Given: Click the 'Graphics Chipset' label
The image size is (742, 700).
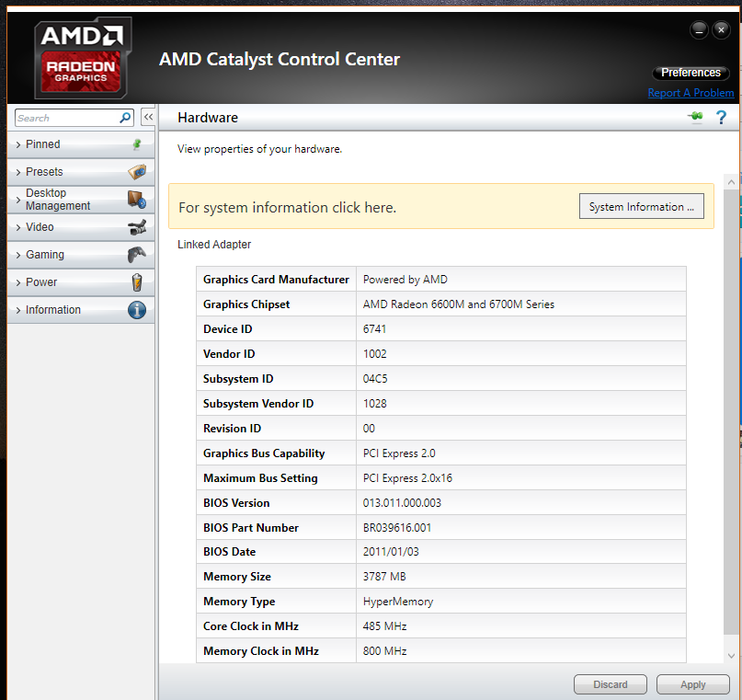Looking at the screenshot, I should point(246,304).
